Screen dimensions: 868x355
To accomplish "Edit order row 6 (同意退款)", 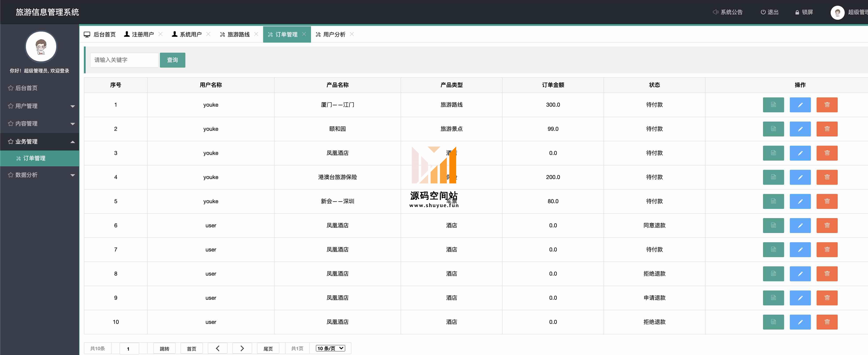I will (800, 226).
